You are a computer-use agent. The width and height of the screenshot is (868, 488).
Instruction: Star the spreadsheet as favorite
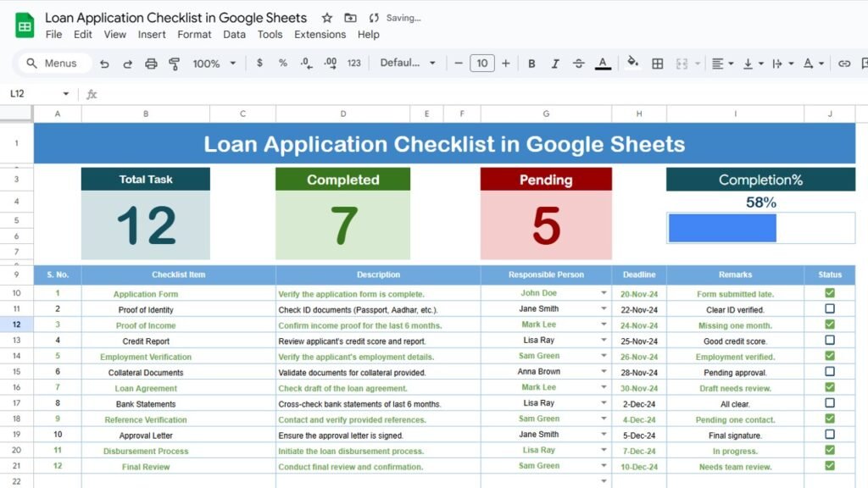[x=327, y=17]
